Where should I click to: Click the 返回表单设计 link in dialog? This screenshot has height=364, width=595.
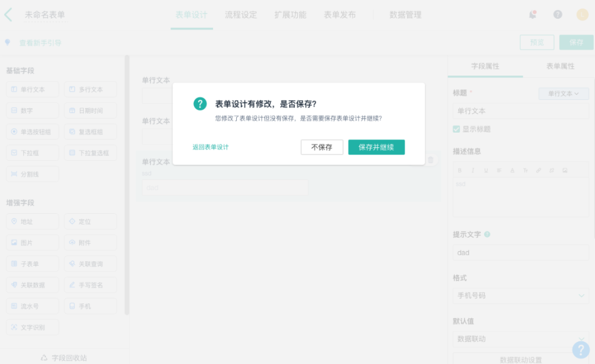pos(210,147)
